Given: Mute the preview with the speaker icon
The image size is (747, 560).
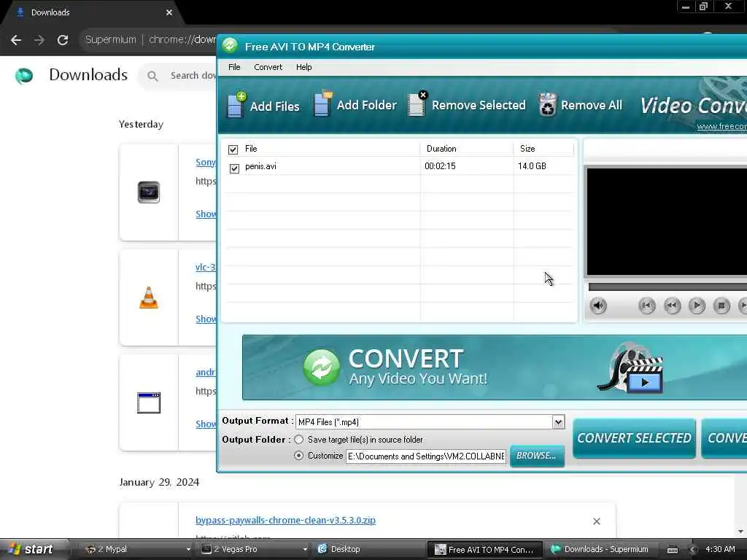Looking at the screenshot, I should click(598, 306).
